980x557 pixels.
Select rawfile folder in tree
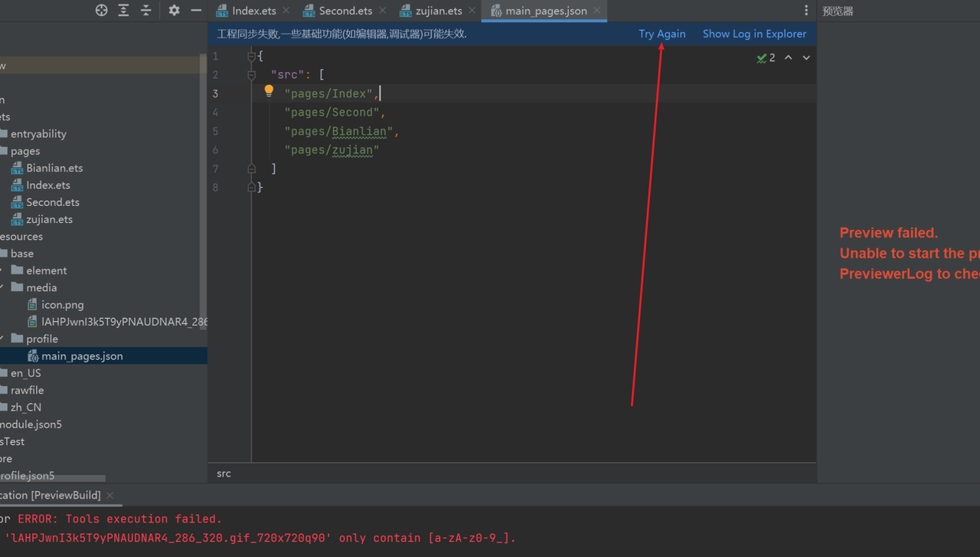[27, 390]
